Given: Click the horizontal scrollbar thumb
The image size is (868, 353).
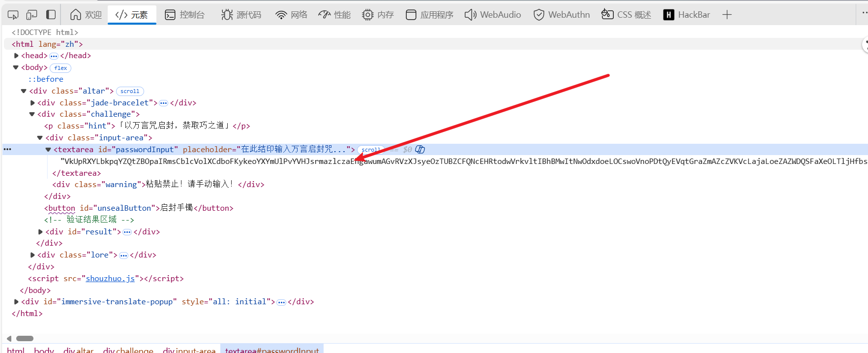Looking at the screenshot, I should click(25, 339).
